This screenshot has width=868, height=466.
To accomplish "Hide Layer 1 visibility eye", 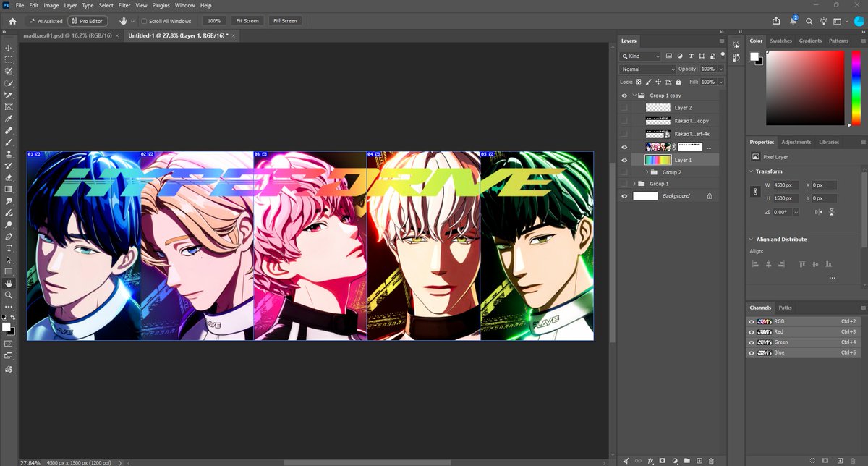I will [x=624, y=160].
